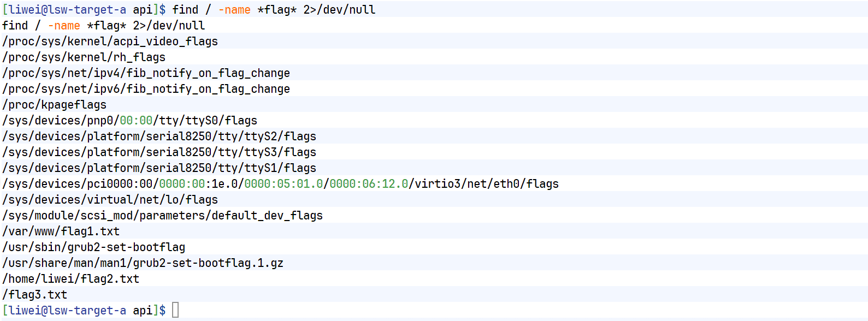Click the /flag3.txt output line
The width and height of the screenshot is (868, 321).
pyautogui.click(x=34, y=295)
